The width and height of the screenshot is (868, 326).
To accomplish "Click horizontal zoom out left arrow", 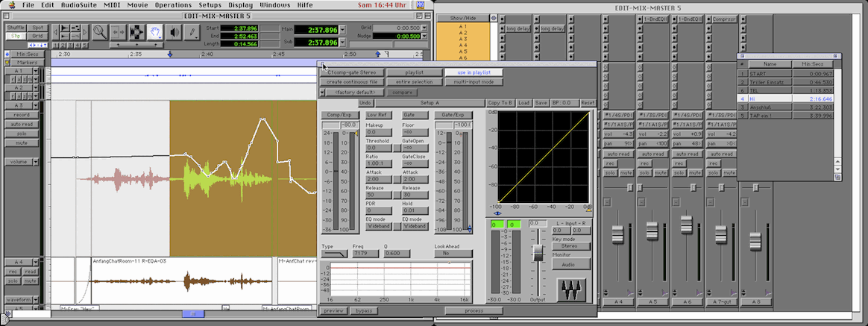I will [x=56, y=32].
